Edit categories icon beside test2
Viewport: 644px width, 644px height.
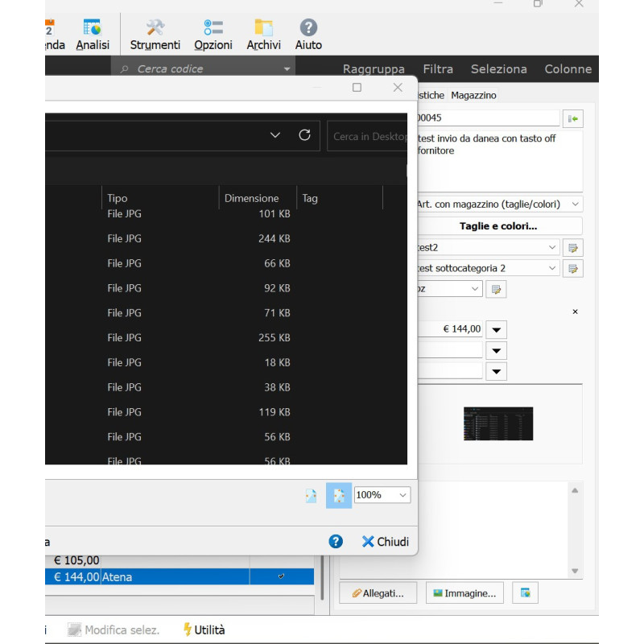[573, 248]
